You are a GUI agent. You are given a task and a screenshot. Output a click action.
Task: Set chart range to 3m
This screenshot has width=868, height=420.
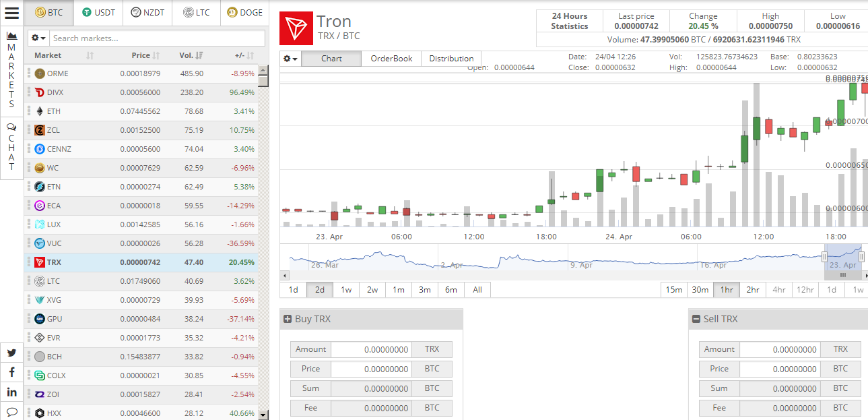point(425,290)
